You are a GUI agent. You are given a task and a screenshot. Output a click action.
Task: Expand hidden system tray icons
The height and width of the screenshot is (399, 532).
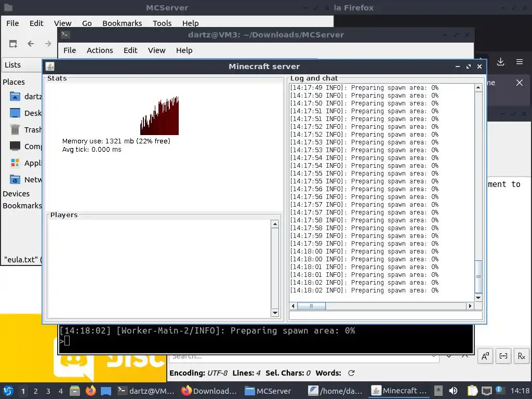438,391
